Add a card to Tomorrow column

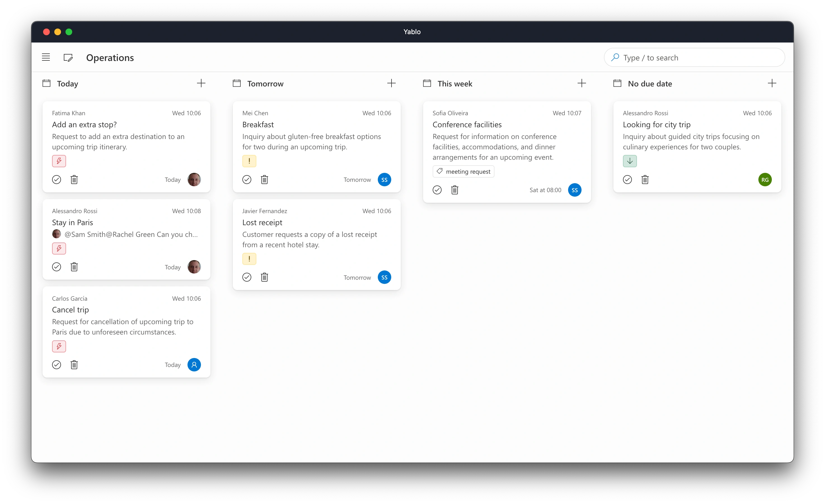391,83
